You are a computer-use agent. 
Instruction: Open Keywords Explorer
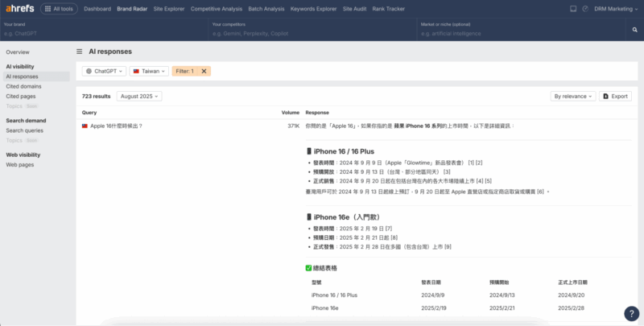tap(313, 9)
